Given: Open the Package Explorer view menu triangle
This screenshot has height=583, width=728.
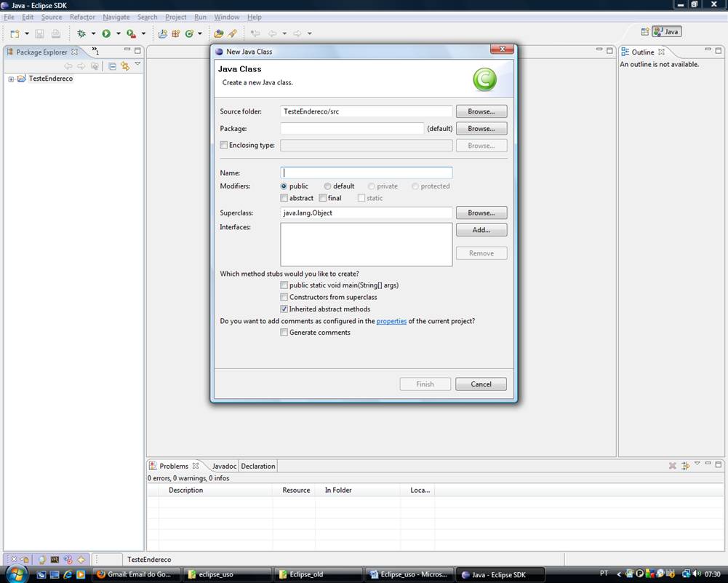Looking at the screenshot, I should tap(137, 63).
